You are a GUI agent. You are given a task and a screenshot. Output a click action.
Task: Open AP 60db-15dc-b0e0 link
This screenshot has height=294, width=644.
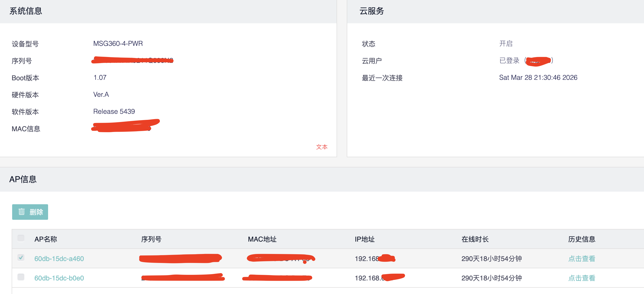click(59, 278)
